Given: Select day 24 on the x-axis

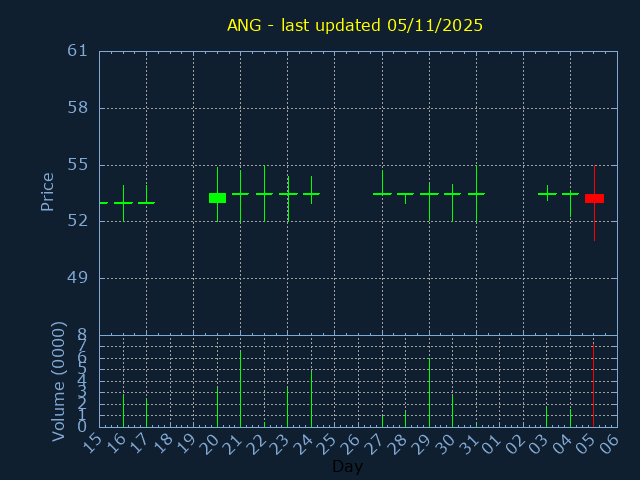Looking at the screenshot, I should 305,441.
